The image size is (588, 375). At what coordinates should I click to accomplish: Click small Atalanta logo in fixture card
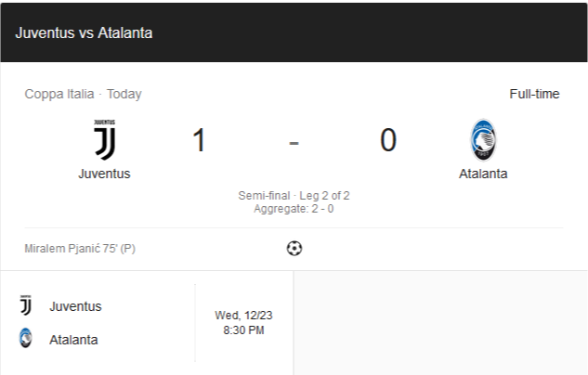[x=25, y=338]
